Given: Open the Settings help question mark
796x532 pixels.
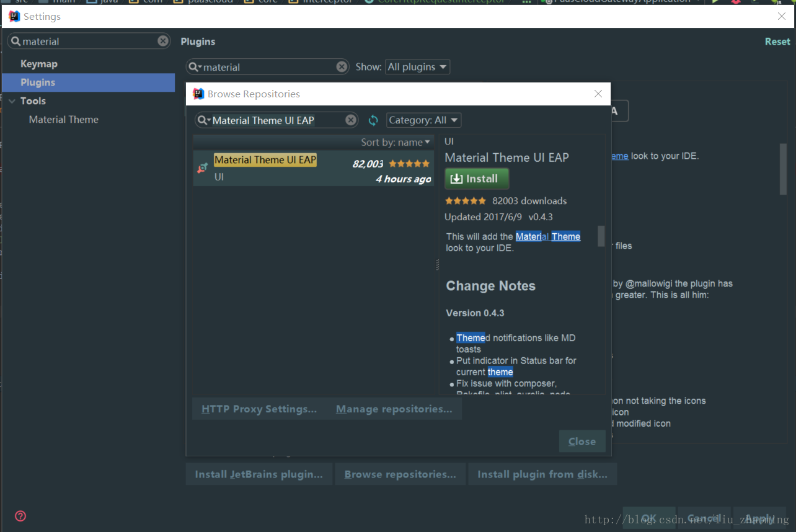Looking at the screenshot, I should (20, 516).
